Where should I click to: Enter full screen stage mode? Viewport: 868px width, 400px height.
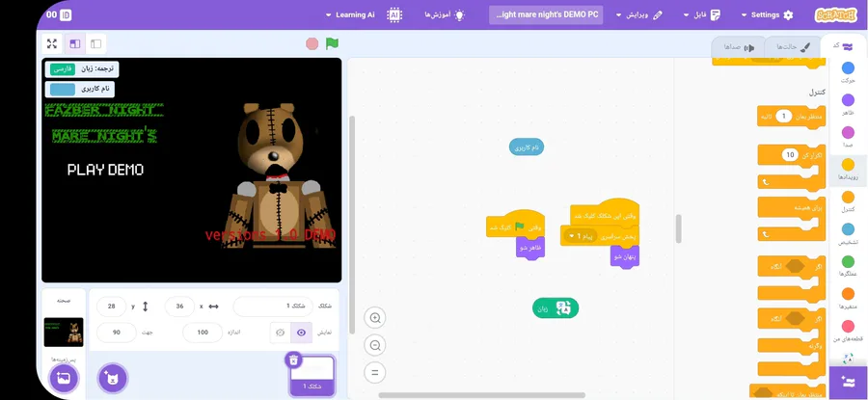pyautogui.click(x=52, y=43)
